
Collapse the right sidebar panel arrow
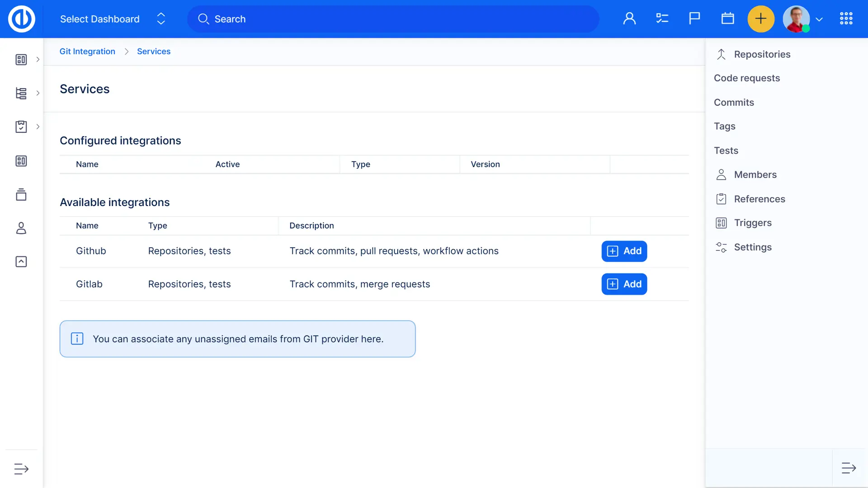click(849, 468)
